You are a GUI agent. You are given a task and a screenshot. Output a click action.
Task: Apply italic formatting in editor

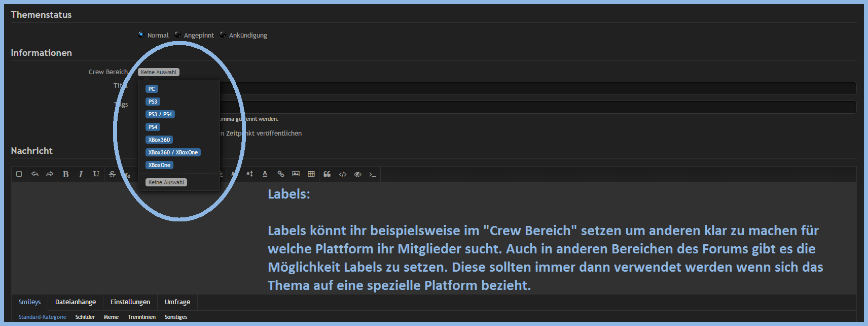coord(81,174)
